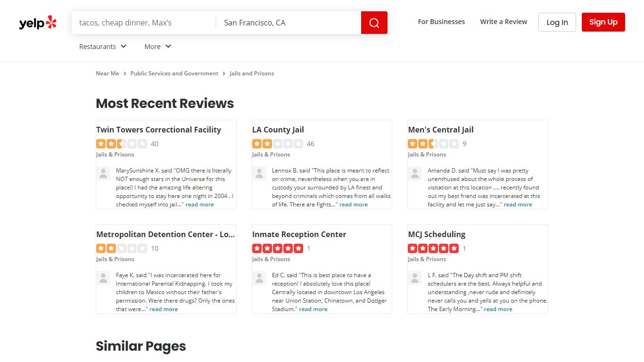Focus the search terms input field
644x362 pixels.
[144, 23]
